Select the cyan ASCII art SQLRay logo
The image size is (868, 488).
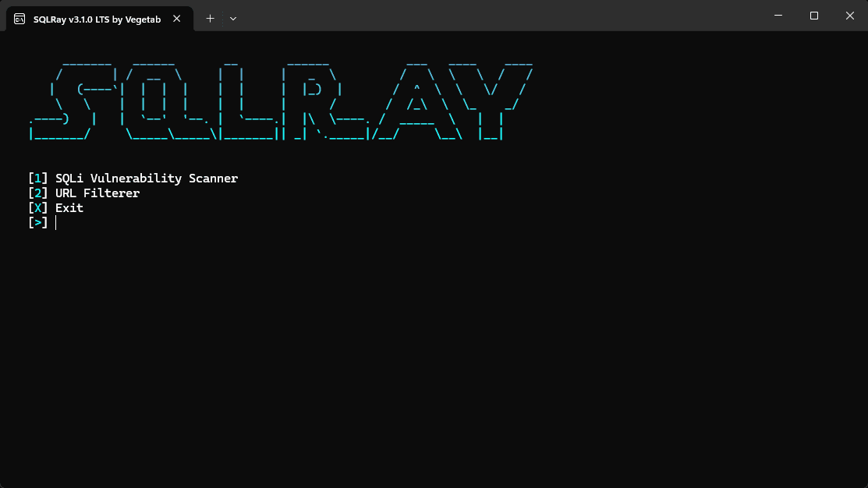tap(281, 100)
